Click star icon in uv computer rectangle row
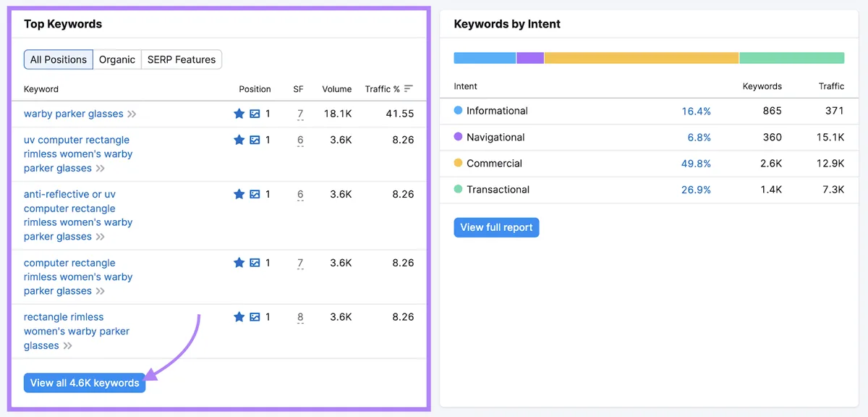This screenshot has height=417, width=868. tap(239, 140)
